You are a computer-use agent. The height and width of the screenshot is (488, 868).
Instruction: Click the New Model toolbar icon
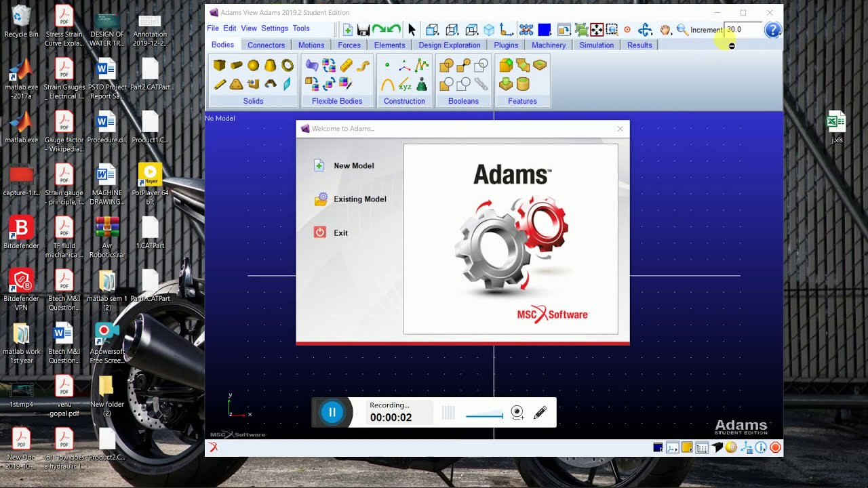point(348,30)
